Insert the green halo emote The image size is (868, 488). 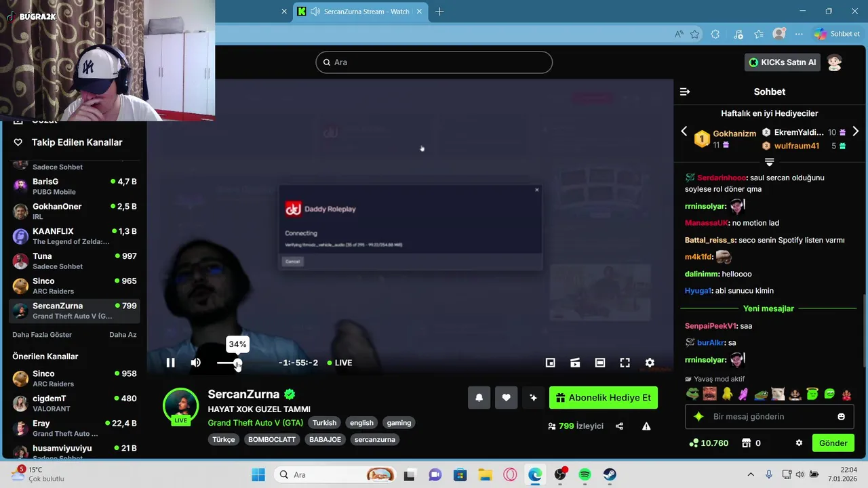tap(812, 394)
